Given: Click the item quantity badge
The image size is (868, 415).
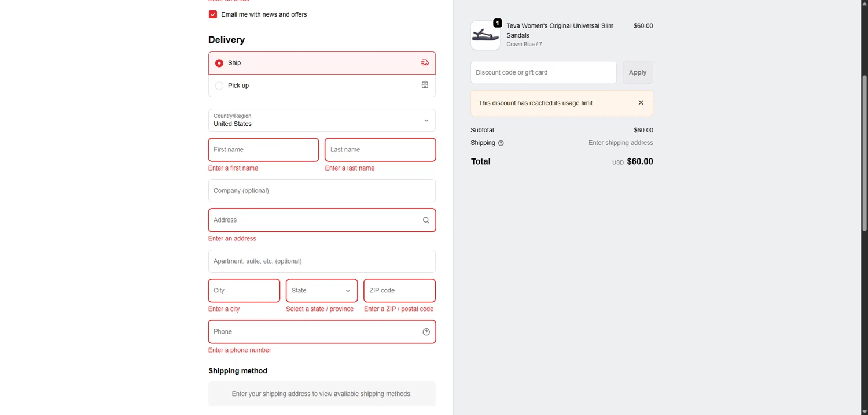Looking at the screenshot, I should click(x=498, y=23).
